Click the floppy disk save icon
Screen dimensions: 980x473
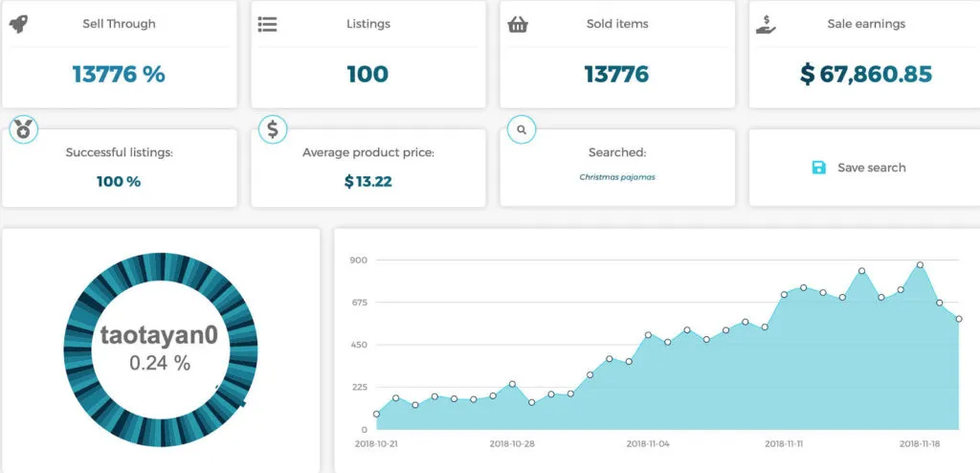[819, 168]
